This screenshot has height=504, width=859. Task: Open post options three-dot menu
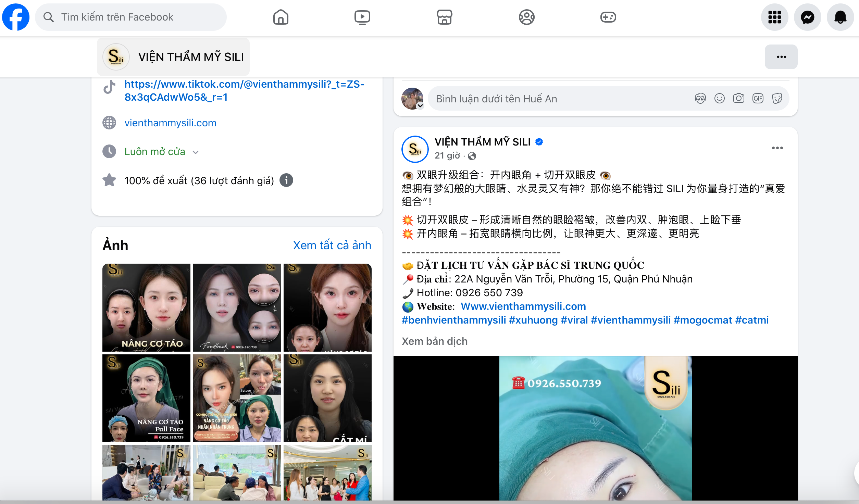(777, 148)
